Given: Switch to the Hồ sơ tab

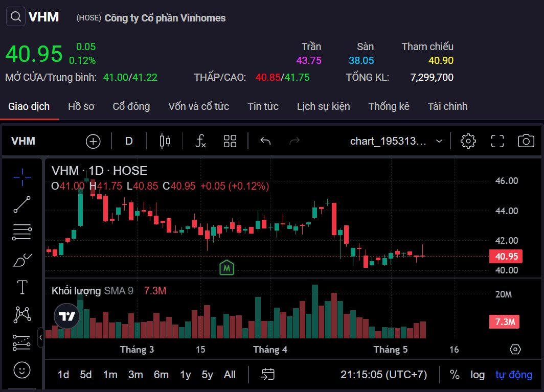Looking at the screenshot, I should [x=81, y=106].
